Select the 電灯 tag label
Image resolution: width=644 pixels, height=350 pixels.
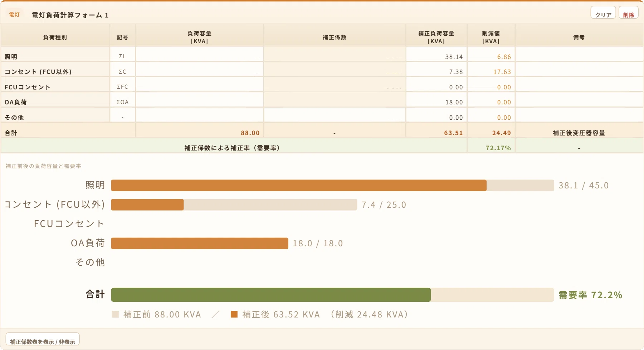pos(14,15)
